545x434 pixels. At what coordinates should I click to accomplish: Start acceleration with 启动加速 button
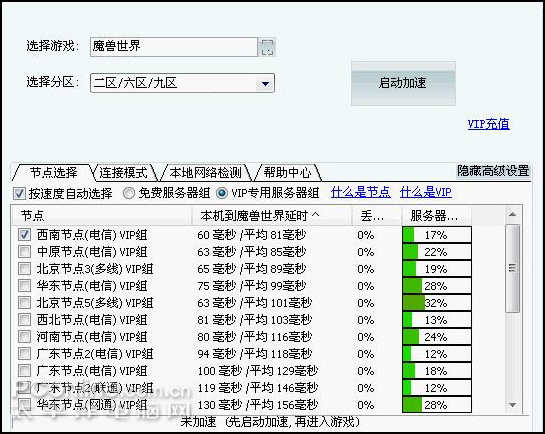click(403, 83)
